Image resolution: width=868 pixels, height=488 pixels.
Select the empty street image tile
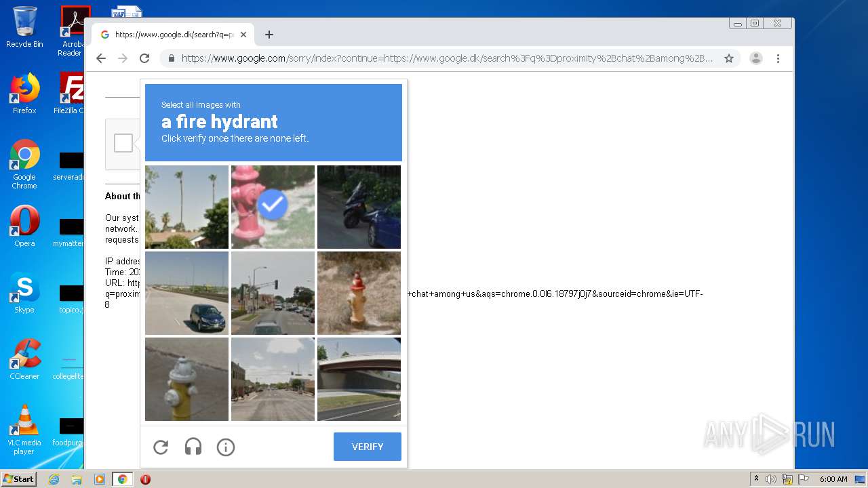coord(273,379)
